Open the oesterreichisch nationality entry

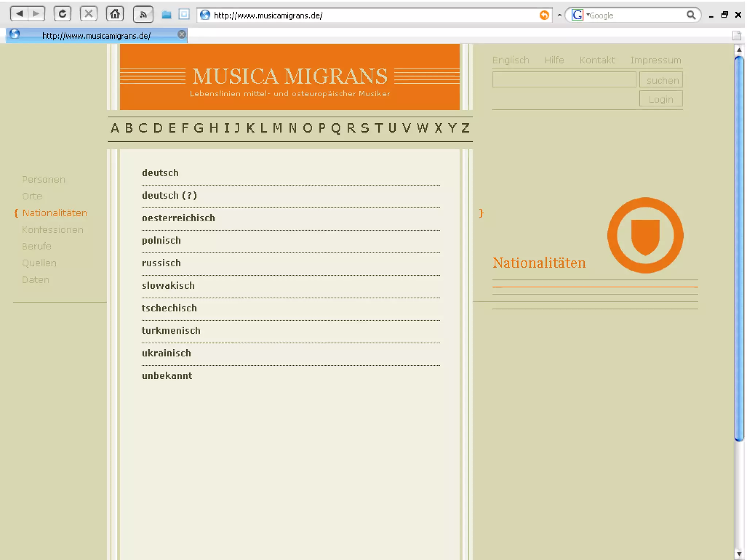(178, 218)
